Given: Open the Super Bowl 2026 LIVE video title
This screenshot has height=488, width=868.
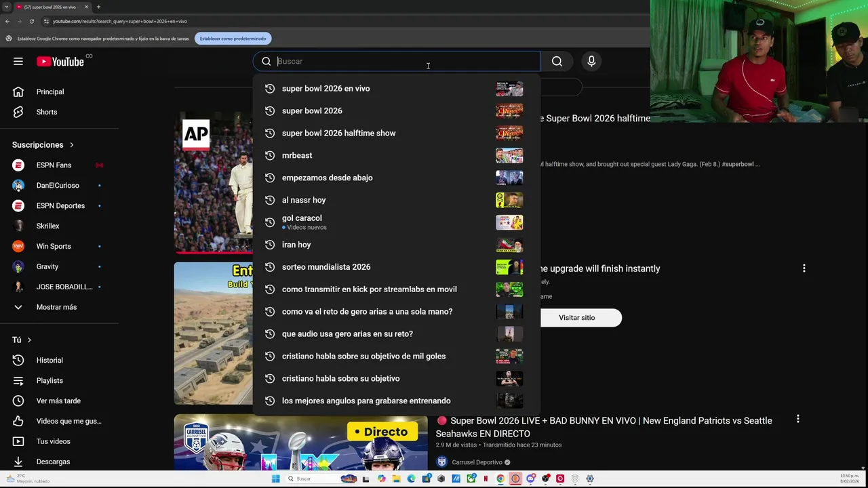Looking at the screenshot, I should 604,427.
